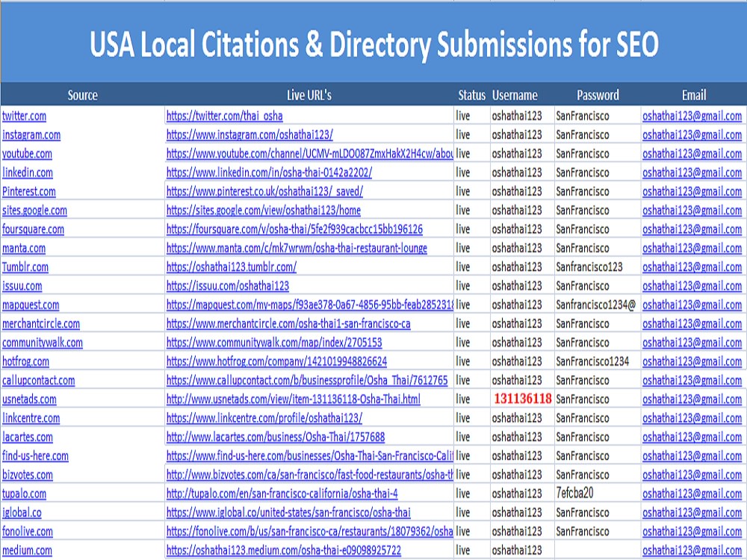The image size is (747, 560).
Task: Follow the foursquare osha-thai live URL
Action: (294, 229)
